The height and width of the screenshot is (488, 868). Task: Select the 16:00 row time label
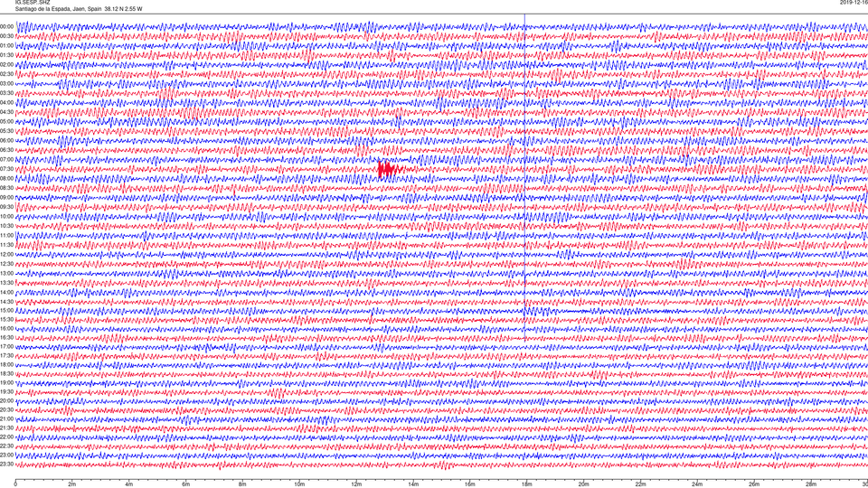click(x=6, y=329)
